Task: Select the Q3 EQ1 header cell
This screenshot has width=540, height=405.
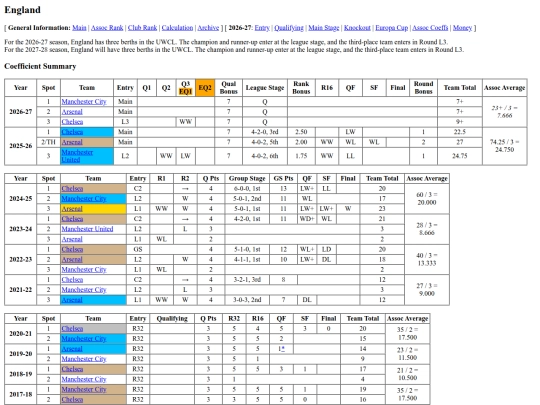Action: 186,88
